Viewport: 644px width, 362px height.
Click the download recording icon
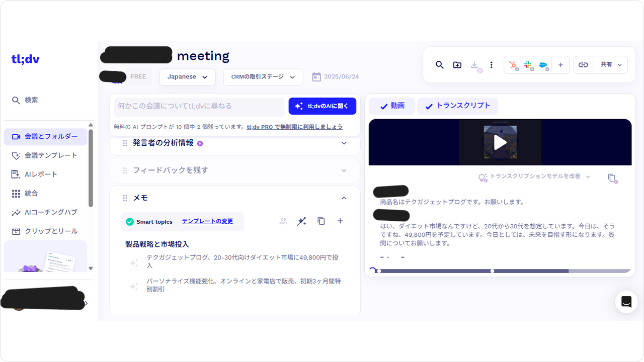[x=474, y=65]
